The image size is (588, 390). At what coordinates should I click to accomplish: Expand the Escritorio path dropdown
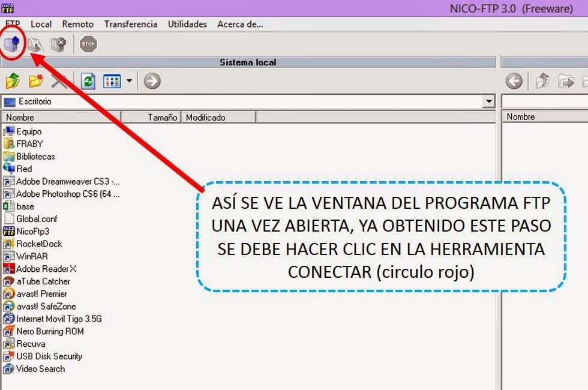click(x=489, y=101)
